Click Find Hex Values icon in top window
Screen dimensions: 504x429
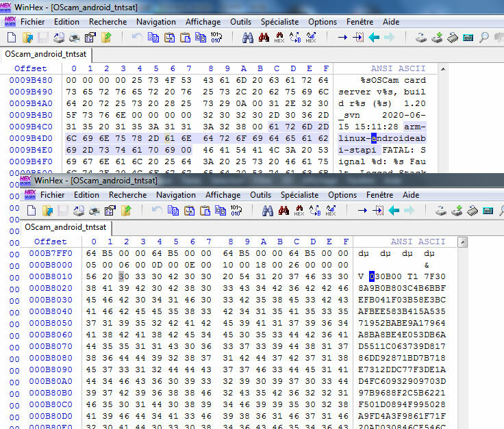point(279,38)
